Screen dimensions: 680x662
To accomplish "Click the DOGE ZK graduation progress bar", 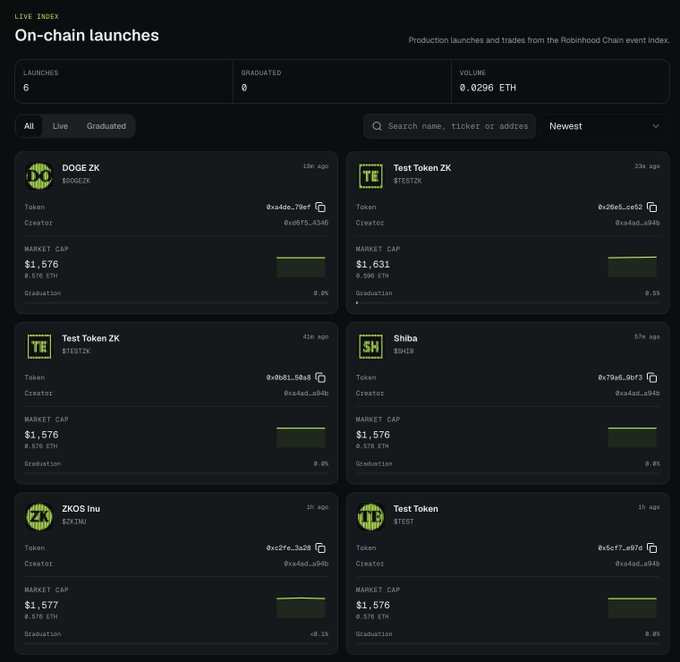I will click(x=176, y=303).
